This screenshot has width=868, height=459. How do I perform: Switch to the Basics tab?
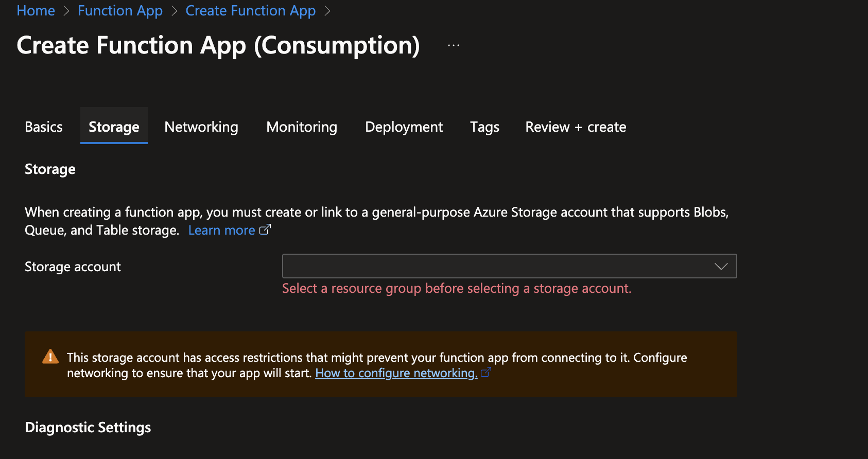click(x=44, y=127)
